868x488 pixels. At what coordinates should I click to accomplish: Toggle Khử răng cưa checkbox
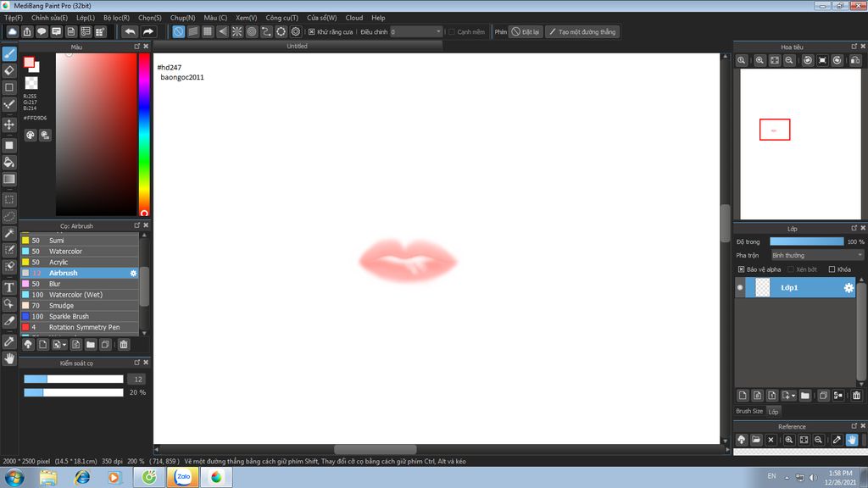[312, 32]
